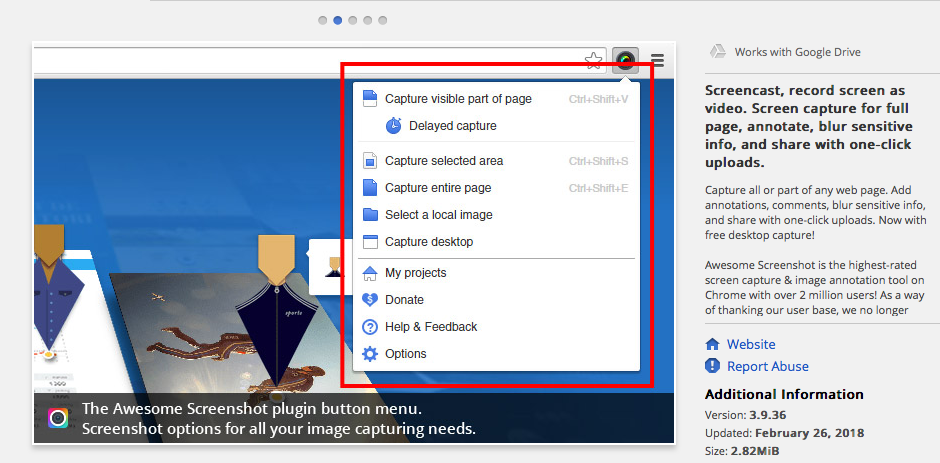Click the Donate heart icon
Image resolution: width=940 pixels, height=463 pixels.
pos(370,300)
